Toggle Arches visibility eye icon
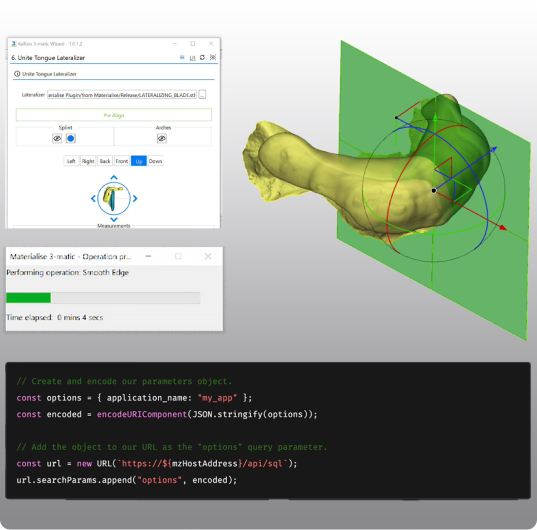This screenshot has width=537, height=530. pos(162,138)
